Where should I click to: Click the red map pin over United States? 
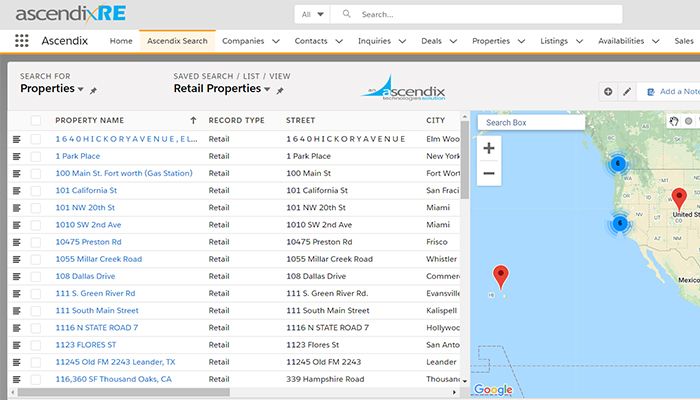679,197
